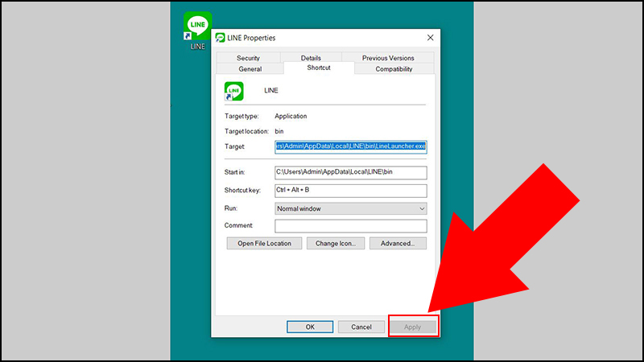Image resolution: width=644 pixels, height=362 pixels.
Task: Switch to the Details tab
Action: pyautogui.click(x=311, y=58)
